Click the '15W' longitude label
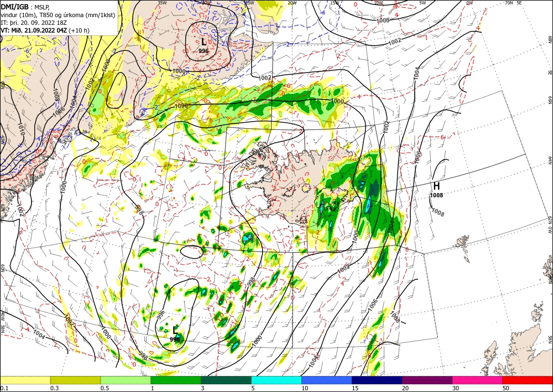Viewport: 553px width, 392px height. coord(335,3)
